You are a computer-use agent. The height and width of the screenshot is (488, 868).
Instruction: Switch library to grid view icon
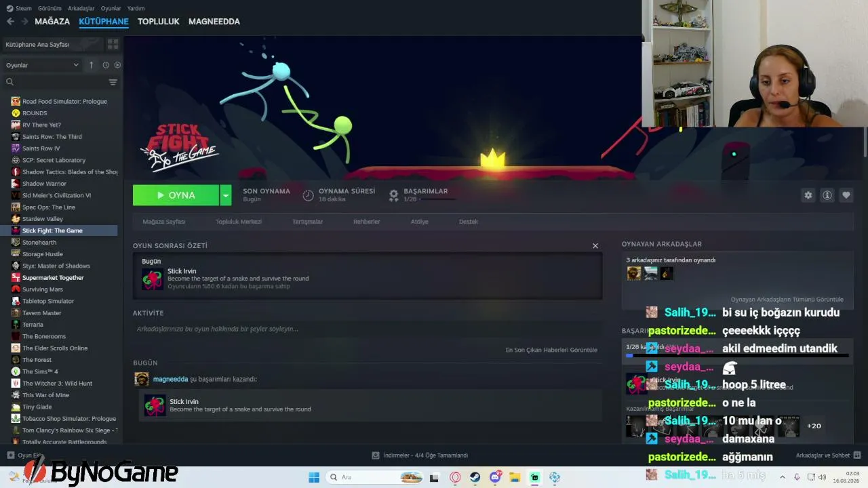[x=113, y=44]
